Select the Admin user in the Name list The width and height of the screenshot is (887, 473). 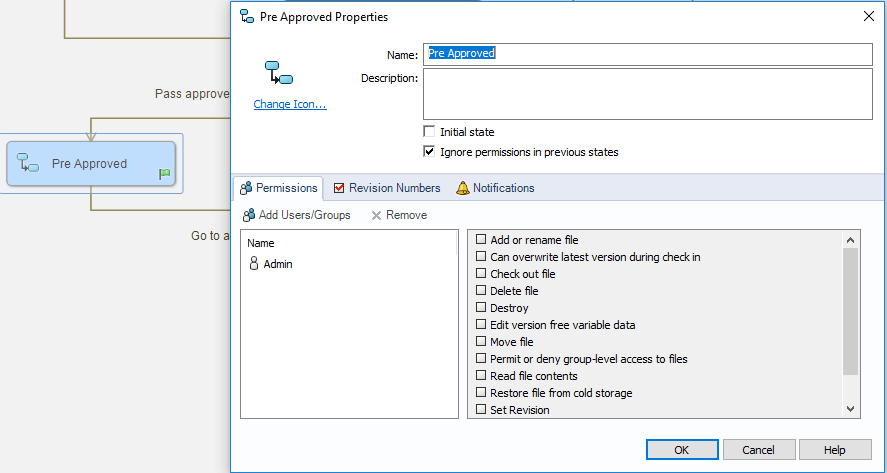click(277, 264)
